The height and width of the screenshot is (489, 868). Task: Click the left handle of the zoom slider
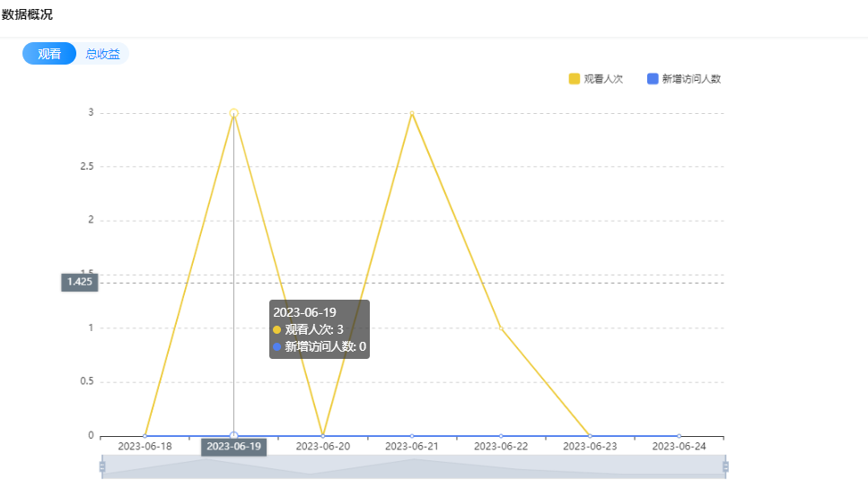[102, 467]
